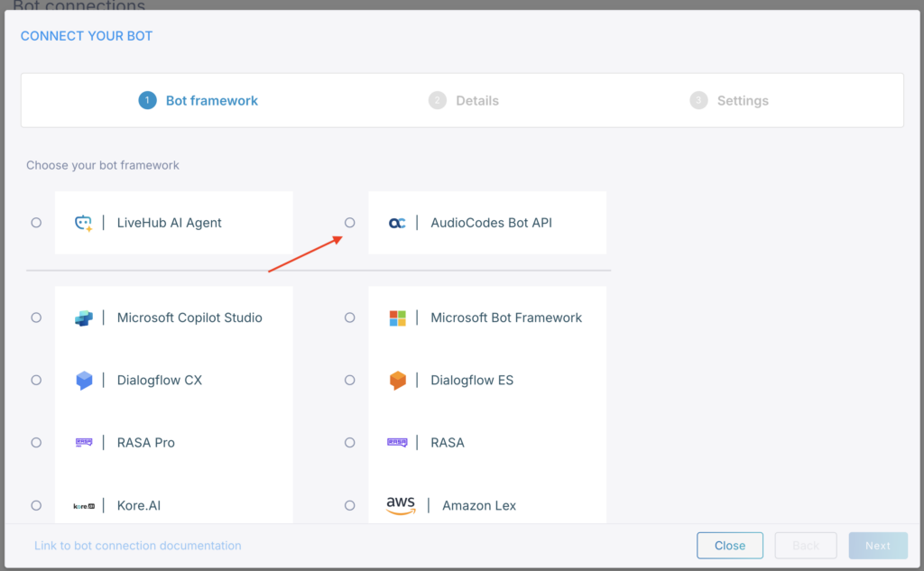Screen dimensions: 924x571
Task: Click the Amazon Lex AWS logo
Action: point(401,505)
